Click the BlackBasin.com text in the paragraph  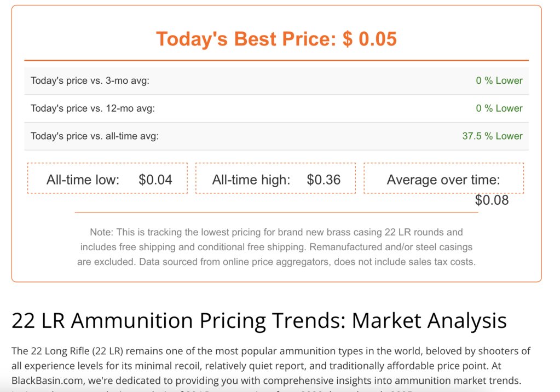[x=48, y=381]
